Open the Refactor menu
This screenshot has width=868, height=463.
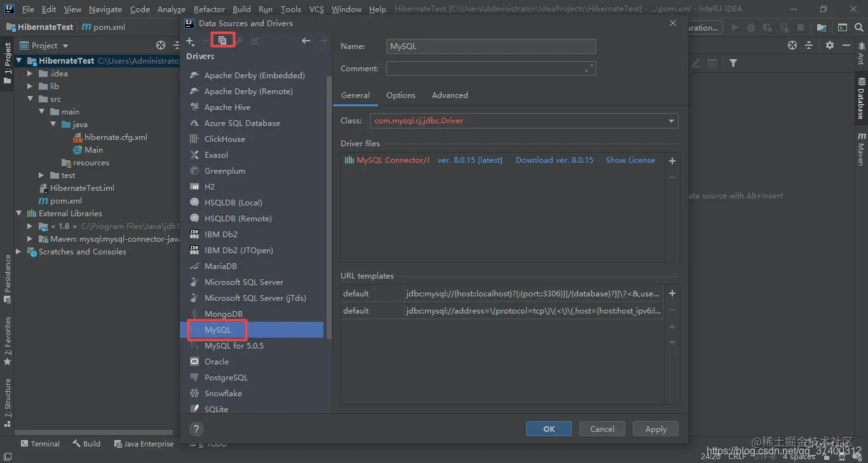click(209, 9)
